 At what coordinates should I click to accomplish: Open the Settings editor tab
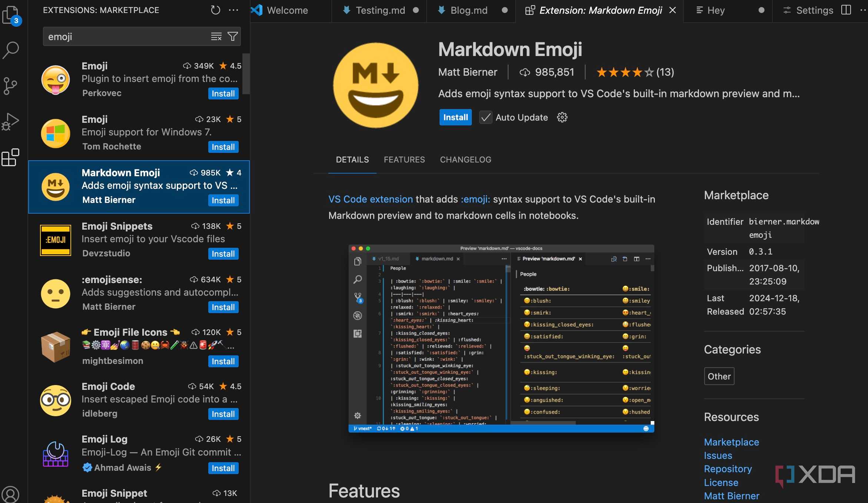coord(808,10)
